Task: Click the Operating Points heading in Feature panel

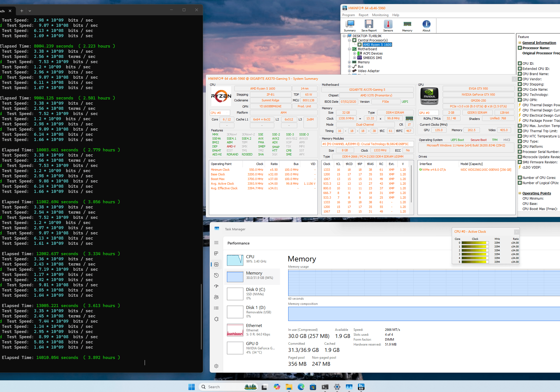Action: pos(536,193)
